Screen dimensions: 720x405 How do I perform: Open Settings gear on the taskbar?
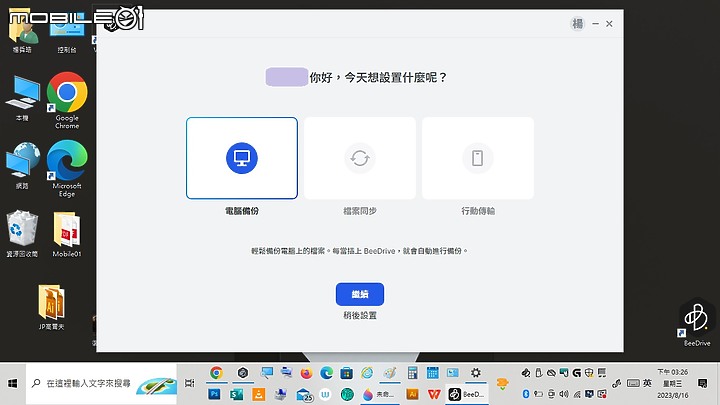[x=476, y=373]
